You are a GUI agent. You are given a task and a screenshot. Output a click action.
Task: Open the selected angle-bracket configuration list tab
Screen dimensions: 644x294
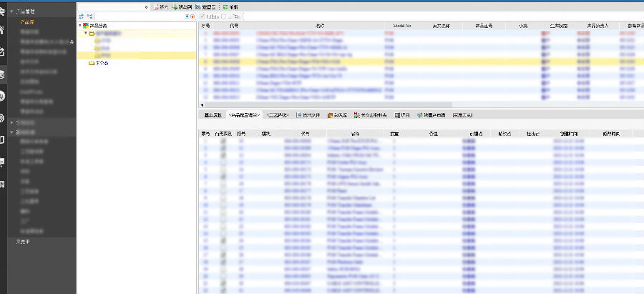(x=245, y=115)
